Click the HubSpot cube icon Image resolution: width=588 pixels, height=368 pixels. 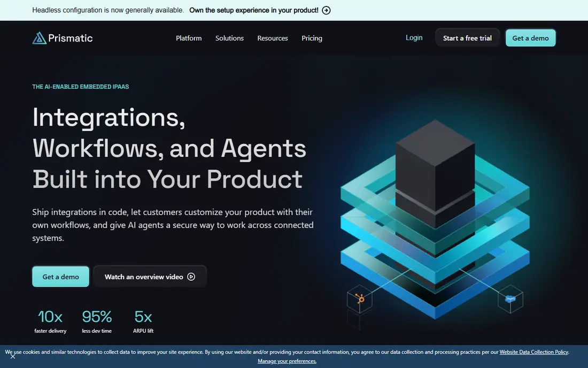[359, 299]
